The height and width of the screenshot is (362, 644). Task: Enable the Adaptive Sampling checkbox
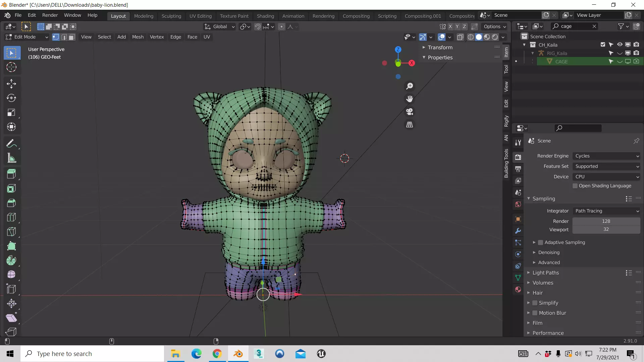(540, 242)
